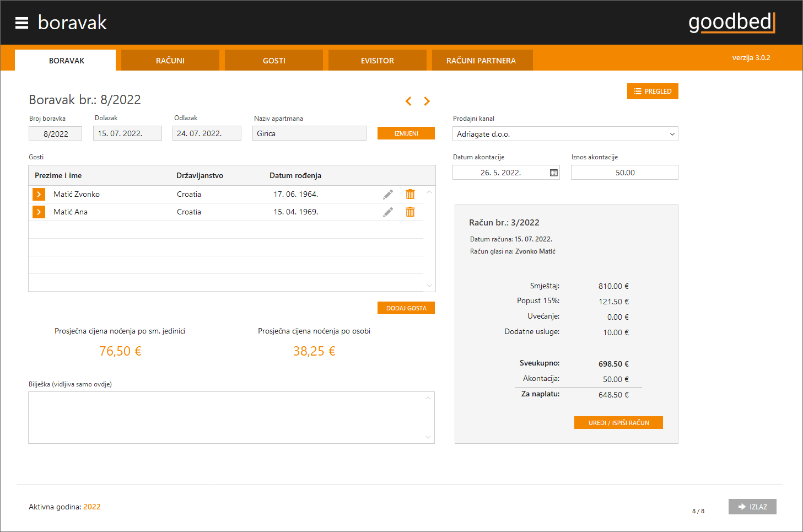The image size is (803, 532).
Task: Select birth date 17. 06. 1964.
Action: pyautogui.click(x=296, y=194)
